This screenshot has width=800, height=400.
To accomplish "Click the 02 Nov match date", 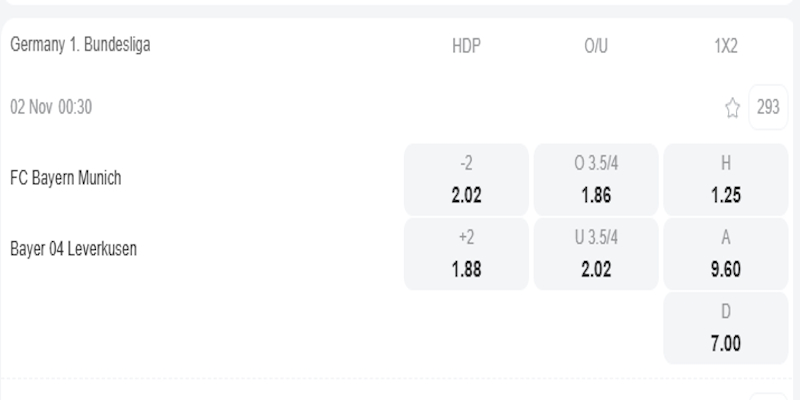I will click(x=31, y=108).
